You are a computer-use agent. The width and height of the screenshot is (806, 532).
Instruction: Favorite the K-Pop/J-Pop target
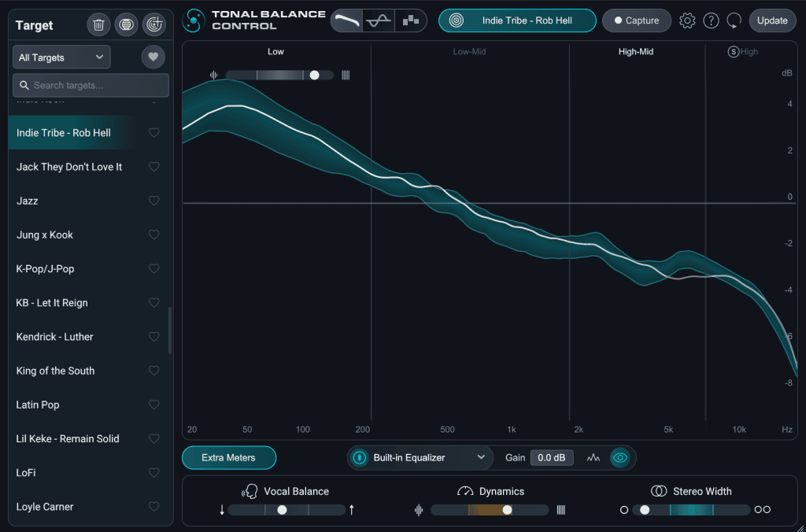153,268
